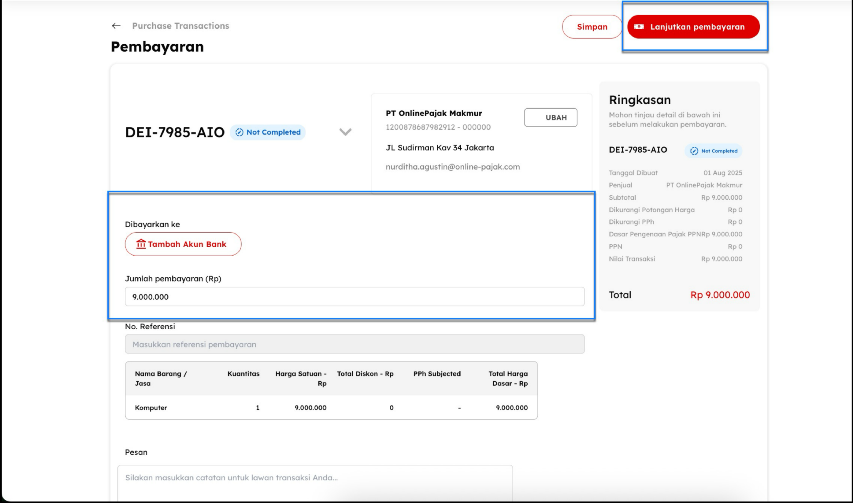Click the Total Rp 9.000.000 amount
854x504 pixels.
(719, 295)
